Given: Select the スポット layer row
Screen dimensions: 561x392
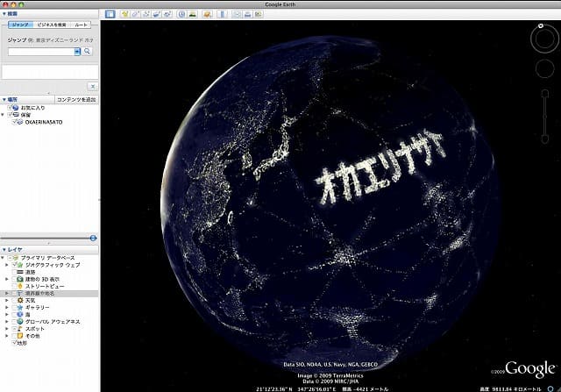Looking at the screenshot, I should click(49, 329).
